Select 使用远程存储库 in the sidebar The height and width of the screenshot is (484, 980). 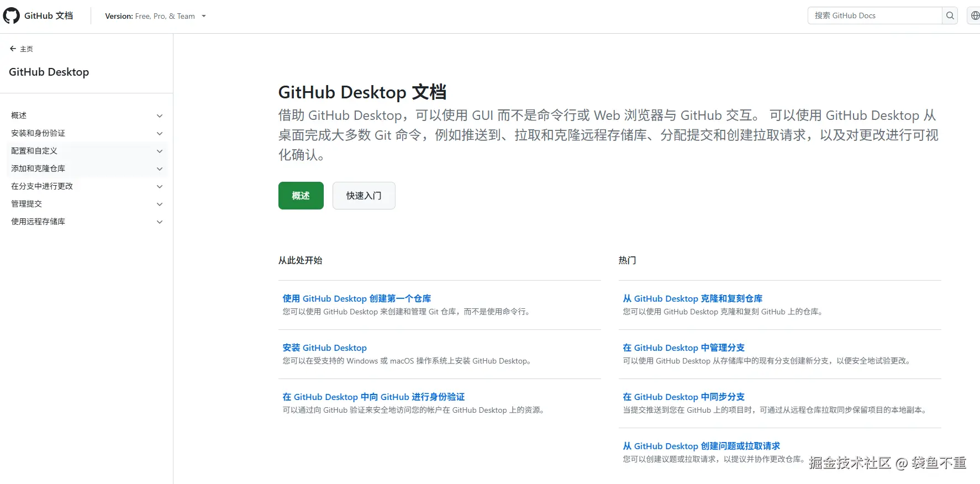coord(38,222)
